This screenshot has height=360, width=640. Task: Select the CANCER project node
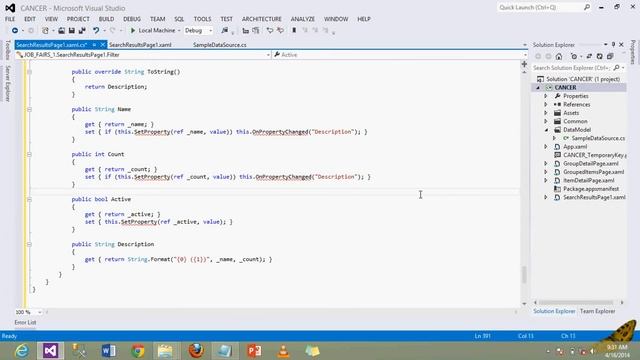[x=565, y=87]
